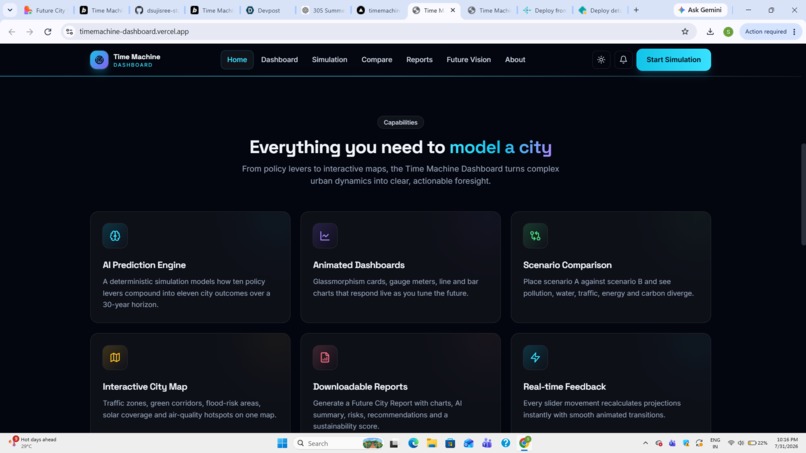The height and width of the screenshot is (453, 806).
Task: Bookmark this page with the star icon
Action: click(x=685, y=32)
